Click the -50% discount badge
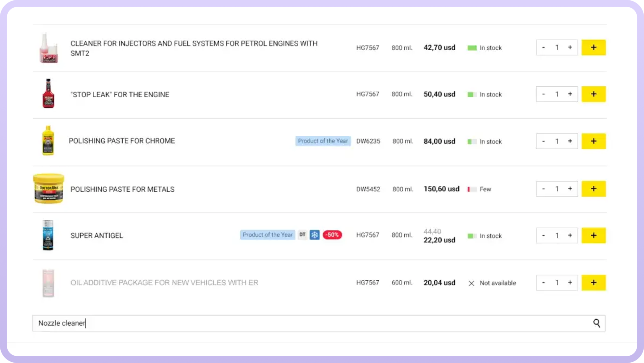The height and width of the screenshot is (363, 644). 332,235
